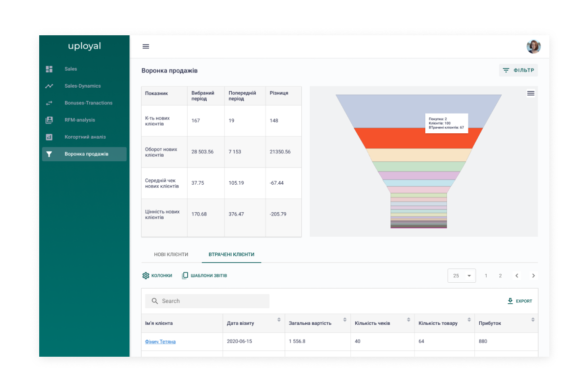
Task: Open the rows-per-page dropdown showing 25
Action: point(461,276)
